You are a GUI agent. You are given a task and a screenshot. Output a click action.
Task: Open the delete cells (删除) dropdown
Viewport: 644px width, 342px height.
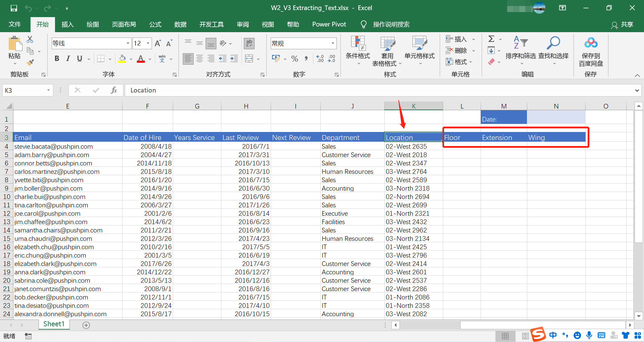[x=460, y=51]
